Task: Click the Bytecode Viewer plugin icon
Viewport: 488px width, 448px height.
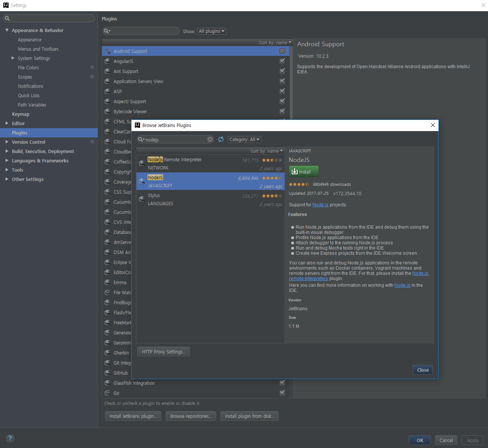Action: tap(107, 111)
